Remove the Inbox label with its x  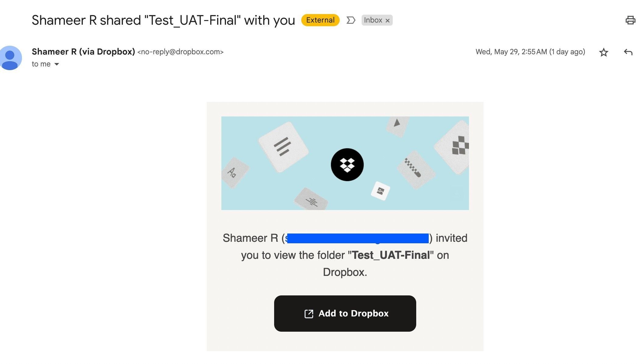coord(388,20)
